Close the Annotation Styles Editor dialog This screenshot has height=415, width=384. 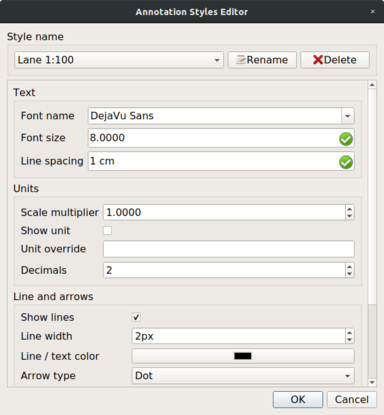point(373,11)
